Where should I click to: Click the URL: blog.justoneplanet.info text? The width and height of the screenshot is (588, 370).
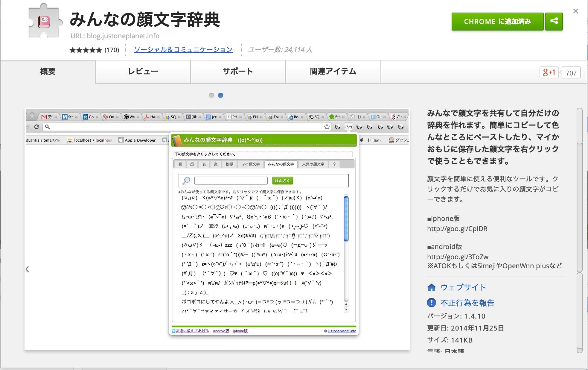pos(115,36)
